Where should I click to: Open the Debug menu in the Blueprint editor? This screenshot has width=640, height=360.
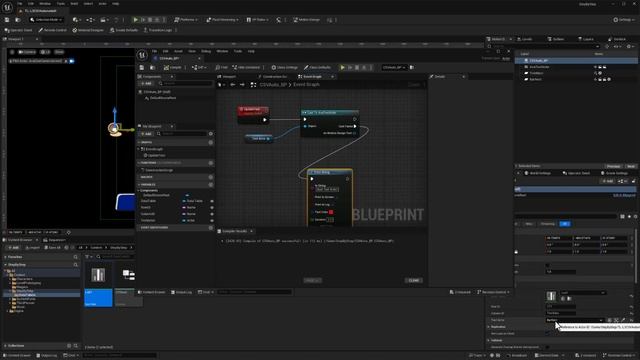(206, 51)
